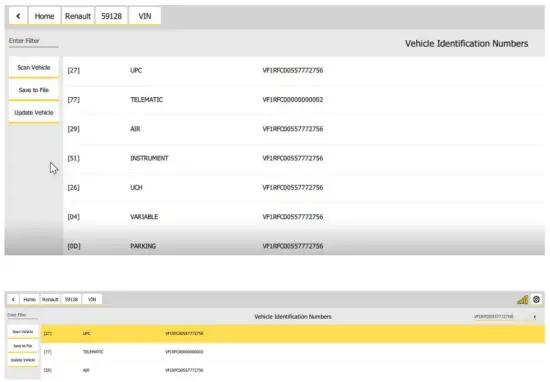Click the Vehicle Identification Numbers heading, small view
This screenshot has height=382, width=550.
293,316
